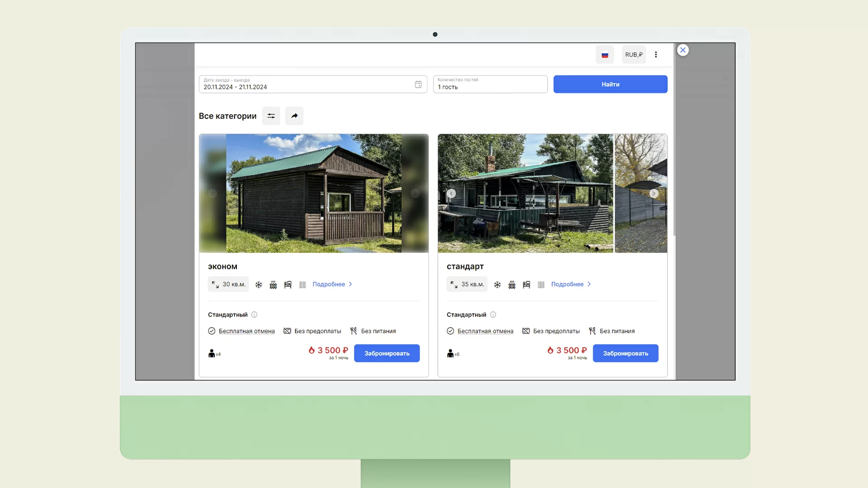
Task: Click the share arrow icon
Action: coord(294,116)
